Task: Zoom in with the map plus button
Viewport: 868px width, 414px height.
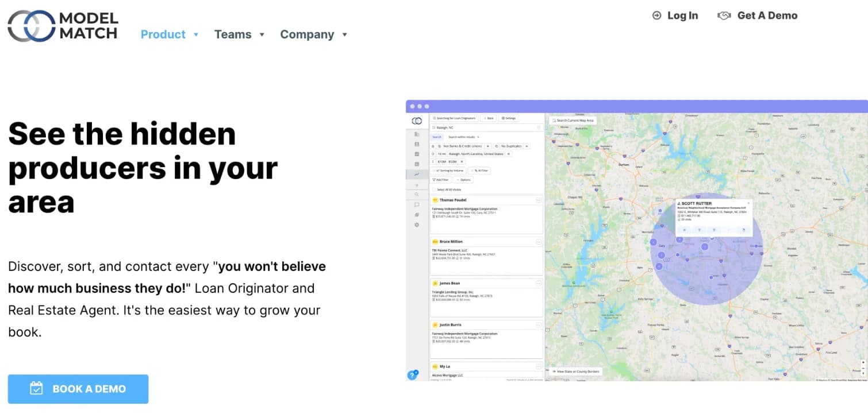Action: (x=863, y=363)
